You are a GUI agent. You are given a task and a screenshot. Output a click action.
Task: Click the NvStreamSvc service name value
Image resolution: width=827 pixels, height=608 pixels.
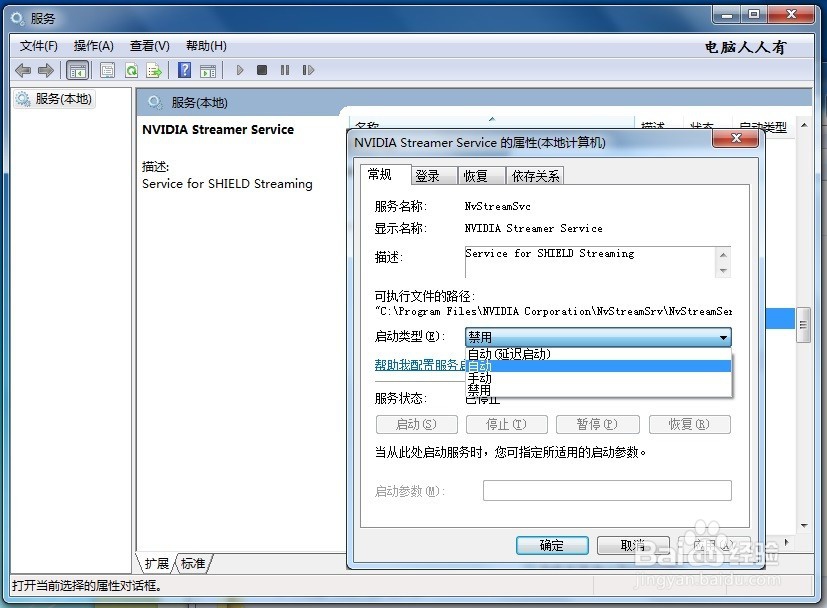[497, 206]
